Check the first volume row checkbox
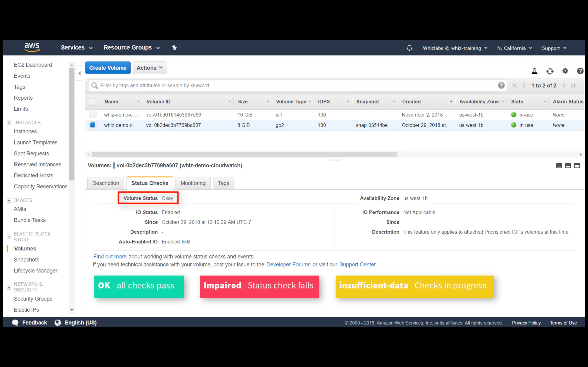 click(93, 115)
